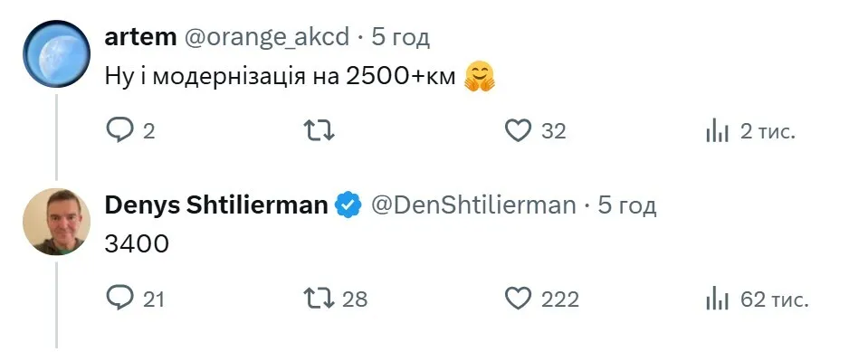This screenshot has width=868, height=352.
Task: Click the verified badge next to Denys Shtilierman
Action: pos(348,206)
